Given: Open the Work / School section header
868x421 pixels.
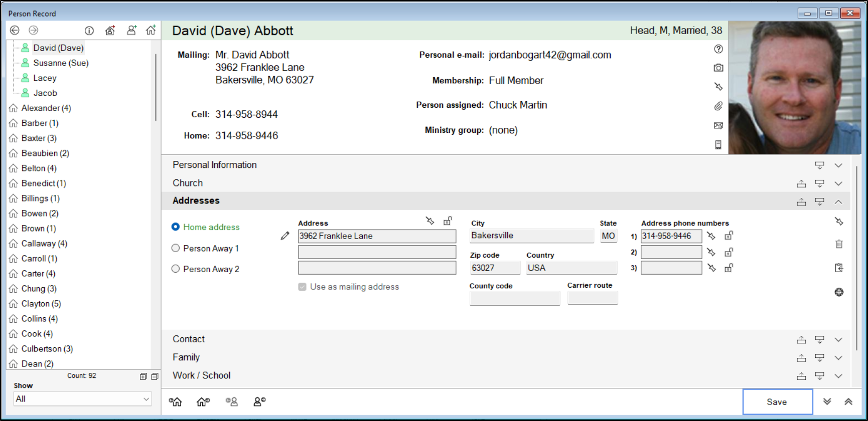Looking at the screenshot, I should [x=202, y=375].
